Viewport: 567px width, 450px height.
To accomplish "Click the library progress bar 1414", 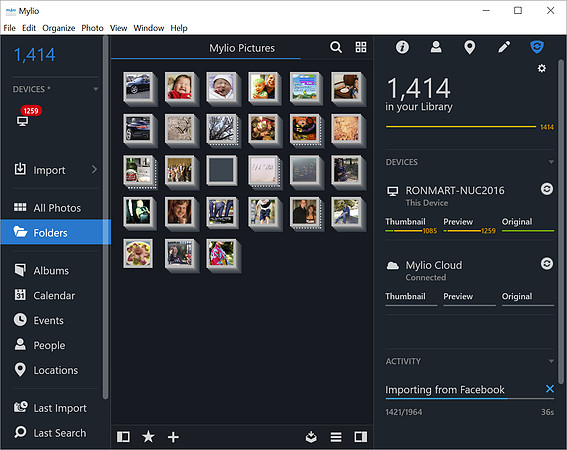I will tap(461, 127).
